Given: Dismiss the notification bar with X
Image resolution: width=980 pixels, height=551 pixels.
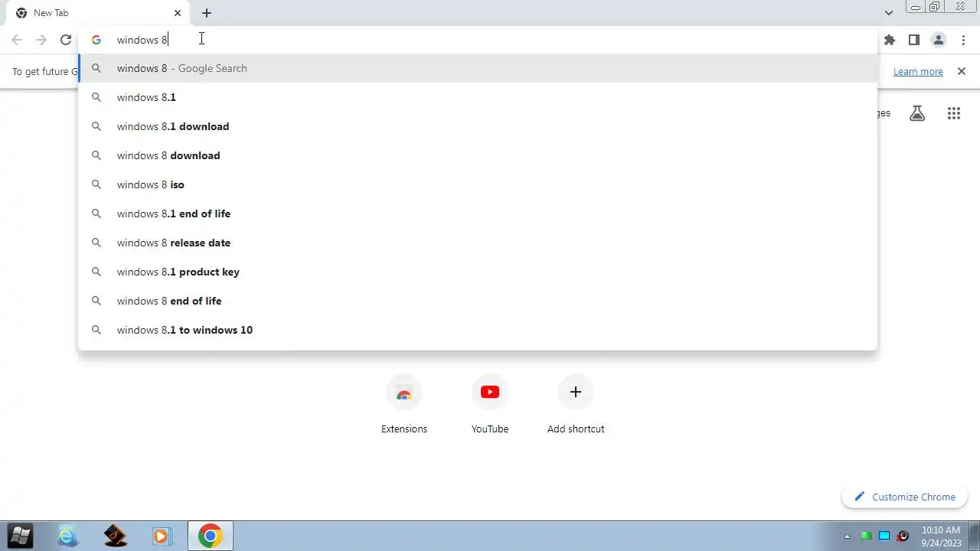Looking at the screenshot, I should pyautogui.click(x=962, y=71).
